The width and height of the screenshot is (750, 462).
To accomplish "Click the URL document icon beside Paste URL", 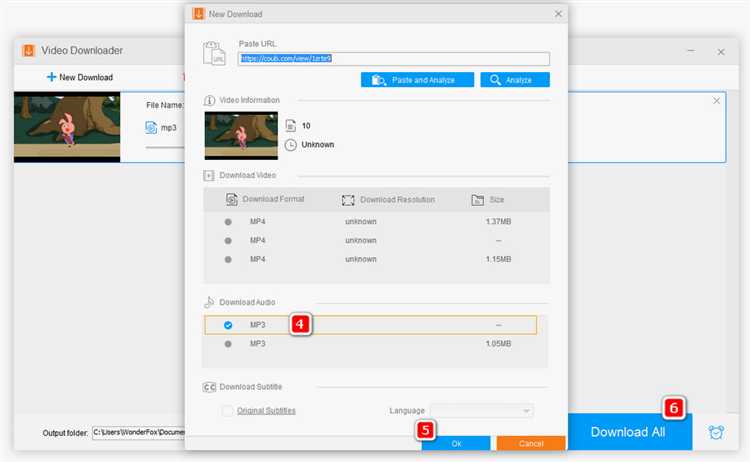I will point(214,53).
